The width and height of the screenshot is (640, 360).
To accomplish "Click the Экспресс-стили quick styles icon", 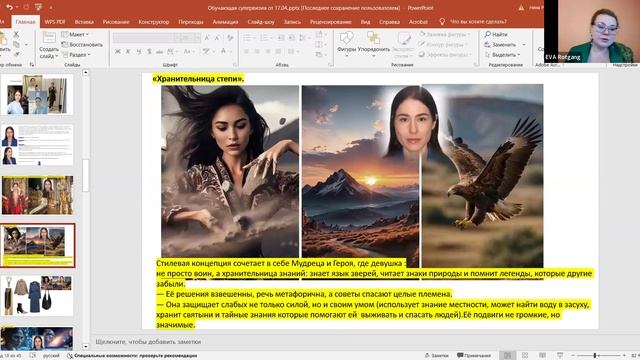I will [404, 38].
